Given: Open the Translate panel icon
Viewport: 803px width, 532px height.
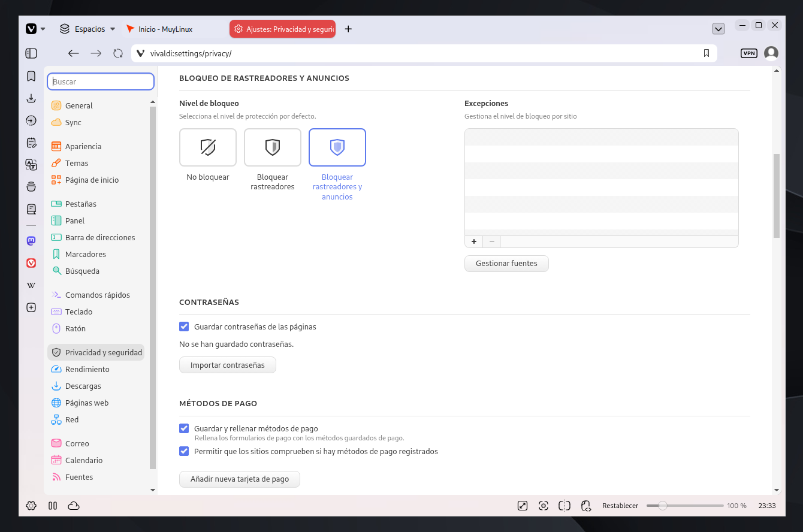Looking at the screenshot, I should click(31, 165).
